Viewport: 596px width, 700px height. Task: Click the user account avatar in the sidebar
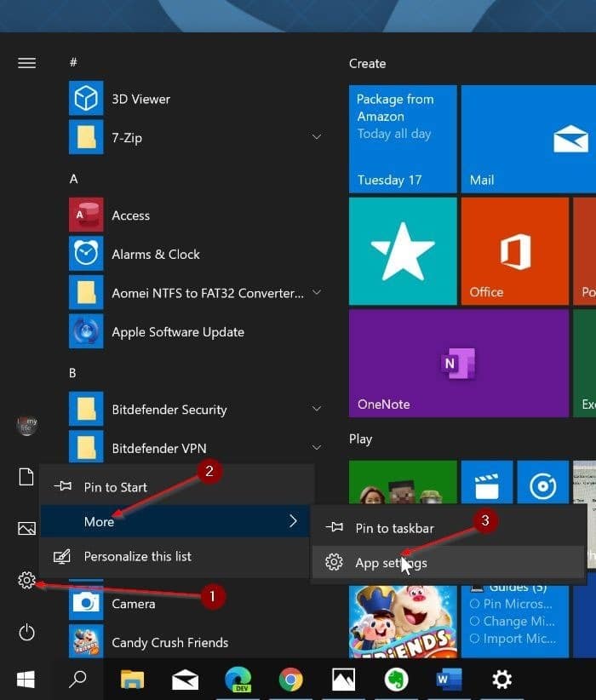pos(26,426)
